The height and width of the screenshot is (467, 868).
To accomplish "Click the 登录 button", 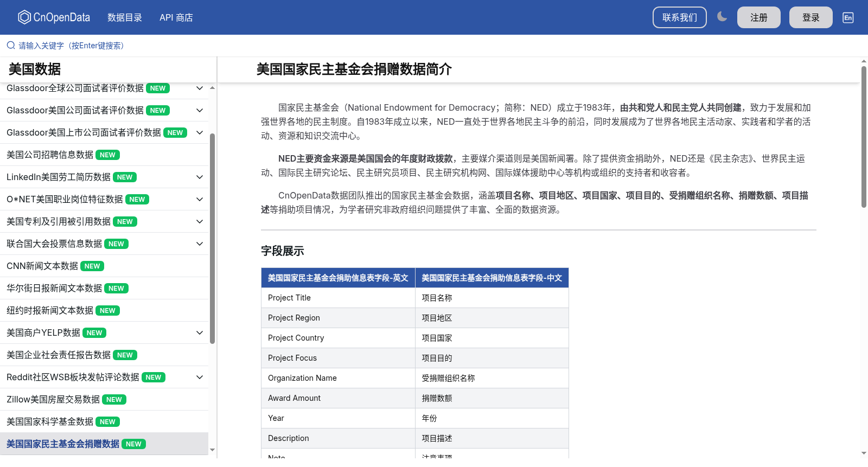I will click(x=811, y=17).
